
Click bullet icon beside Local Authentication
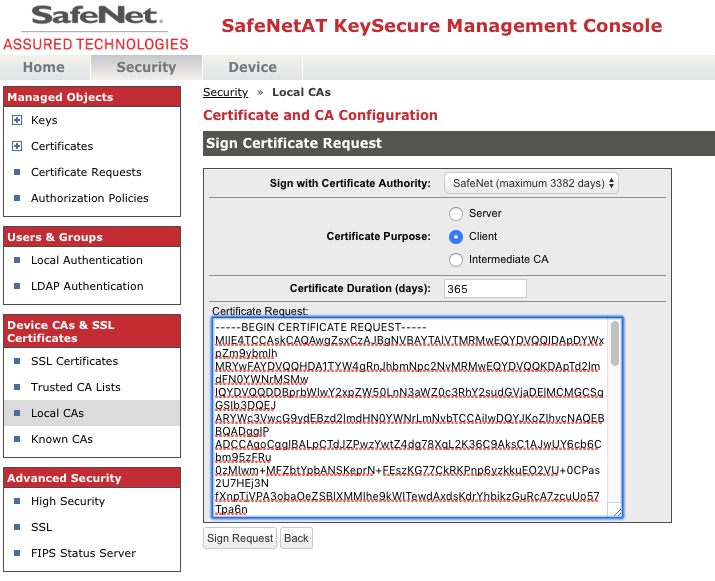[x=17, y=260]
